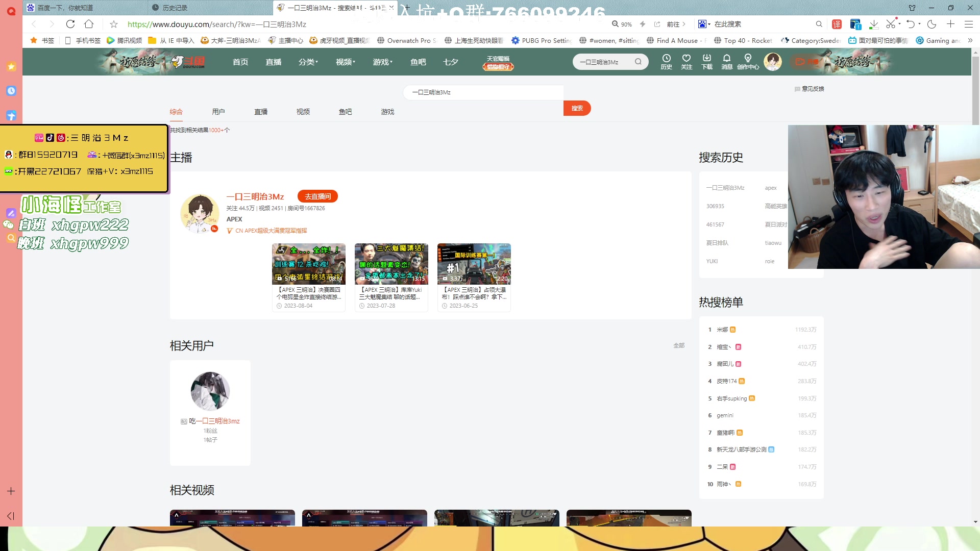Click the sidebar favorites star icon
980x551 pixels.
[11, 66]
